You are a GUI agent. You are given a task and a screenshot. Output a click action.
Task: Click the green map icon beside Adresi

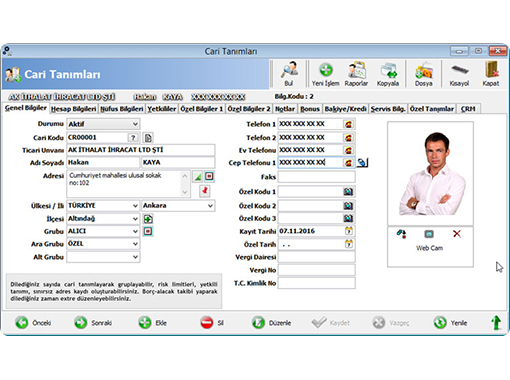pyautogui.click(x=198, y=176)
